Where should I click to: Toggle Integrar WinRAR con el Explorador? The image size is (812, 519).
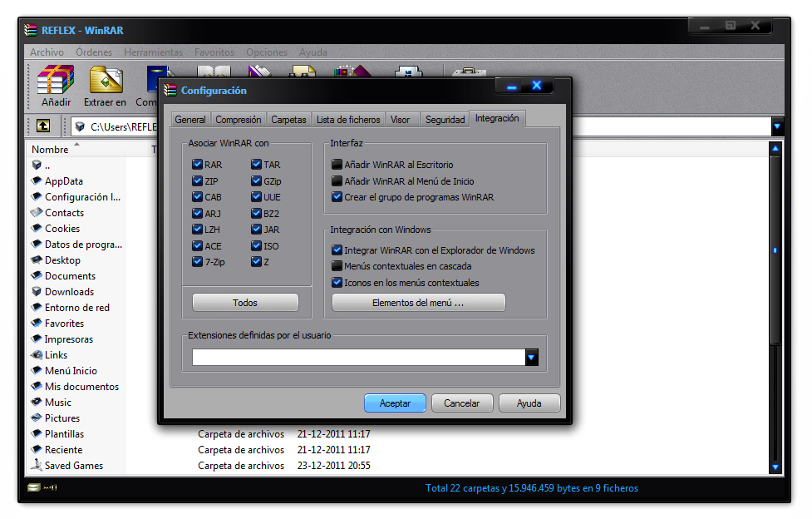click(x=337, y=250)
